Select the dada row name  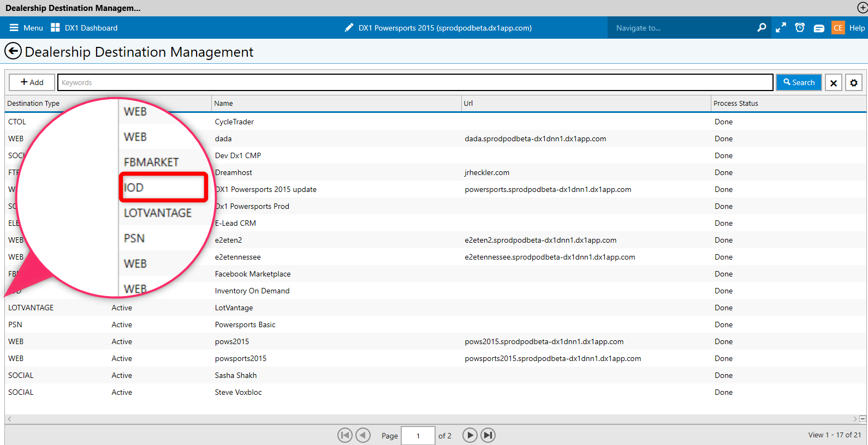(x=223, y=139)
